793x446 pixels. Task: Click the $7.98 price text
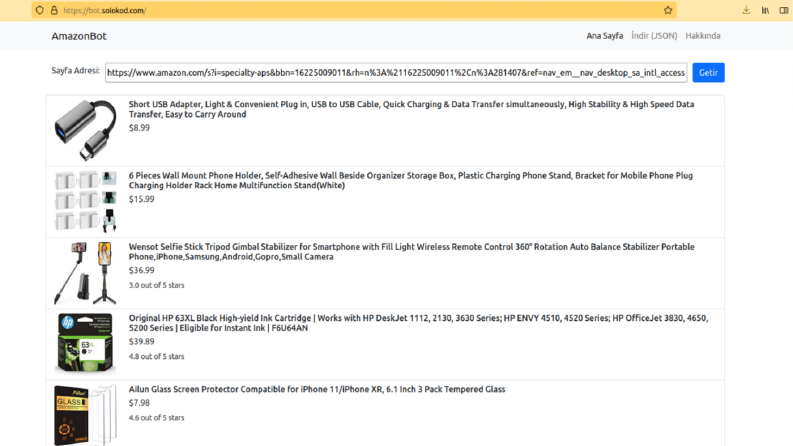[x=139, y=403]
